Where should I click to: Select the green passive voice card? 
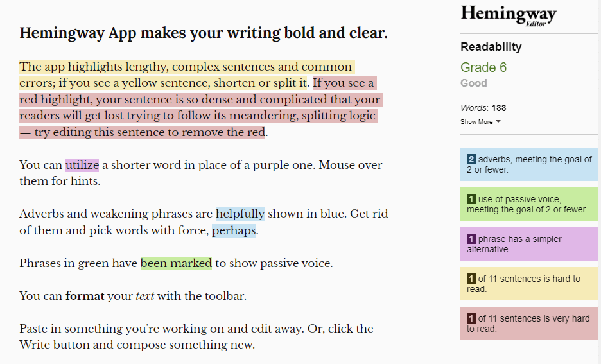coord(529,204)
